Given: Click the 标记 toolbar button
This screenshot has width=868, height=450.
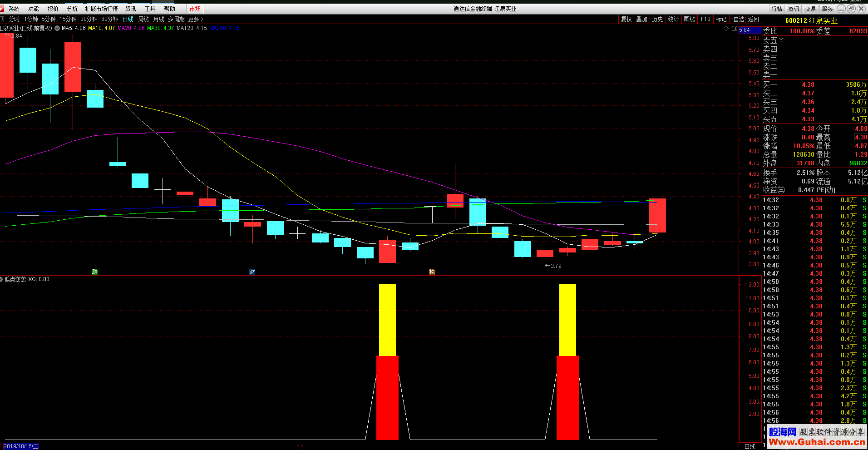Looking at the screenshot, I should pyautogui.click(x=721, y=19).
